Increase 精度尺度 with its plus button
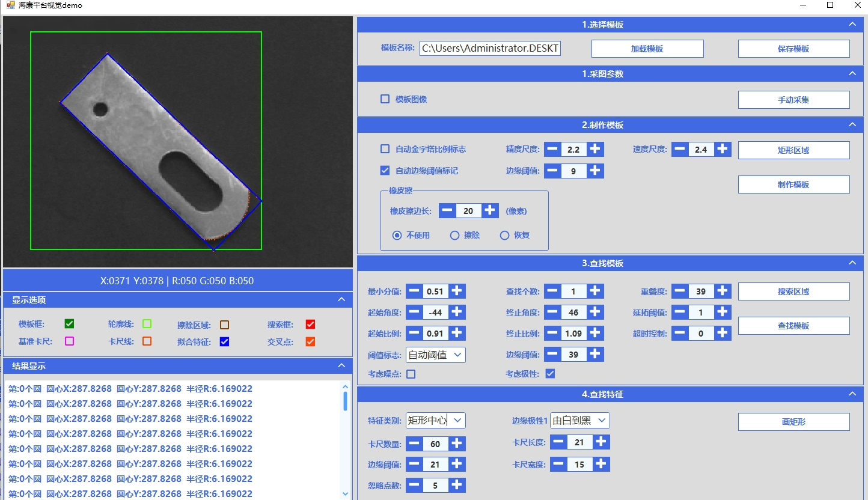Screen dimensions: 868x500 point(595,150)
